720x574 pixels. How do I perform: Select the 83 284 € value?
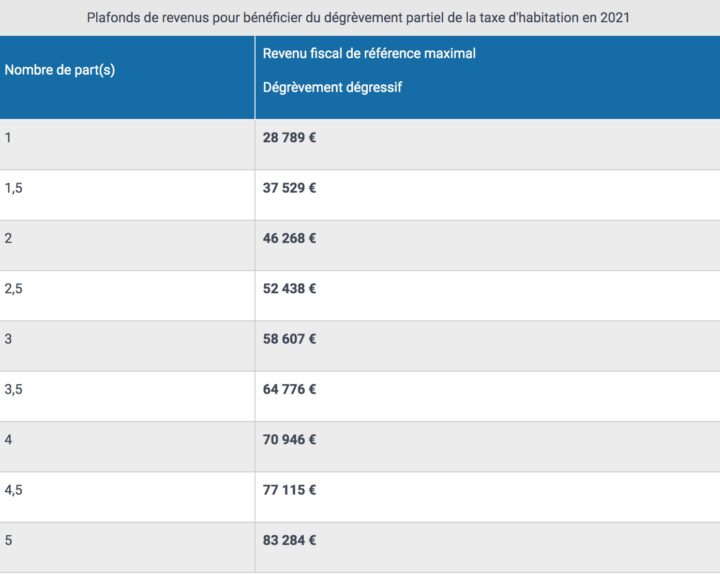click(x=290, y=540)
